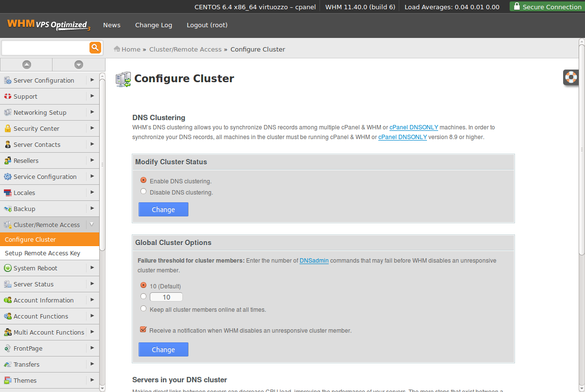Click the Backup icon in sidebar

click(x=7, y=209)
